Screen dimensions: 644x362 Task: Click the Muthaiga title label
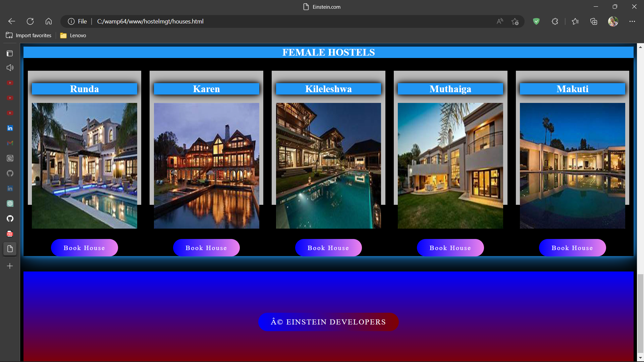pyautogui.click(x=450, y=89)
